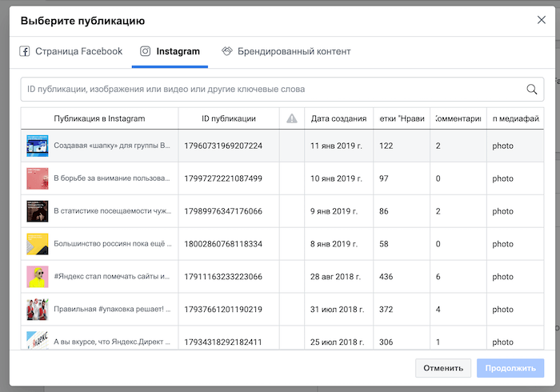560x392 pixels.
Task: Click likes value 436
Action: pyautogui.click(x=386, y=277)
